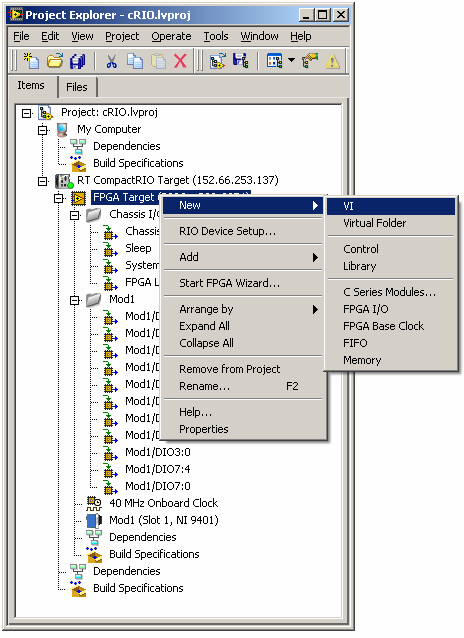Click the Open Project folder icon
This screenshot has height=638, width=464.
click(55, 61)
